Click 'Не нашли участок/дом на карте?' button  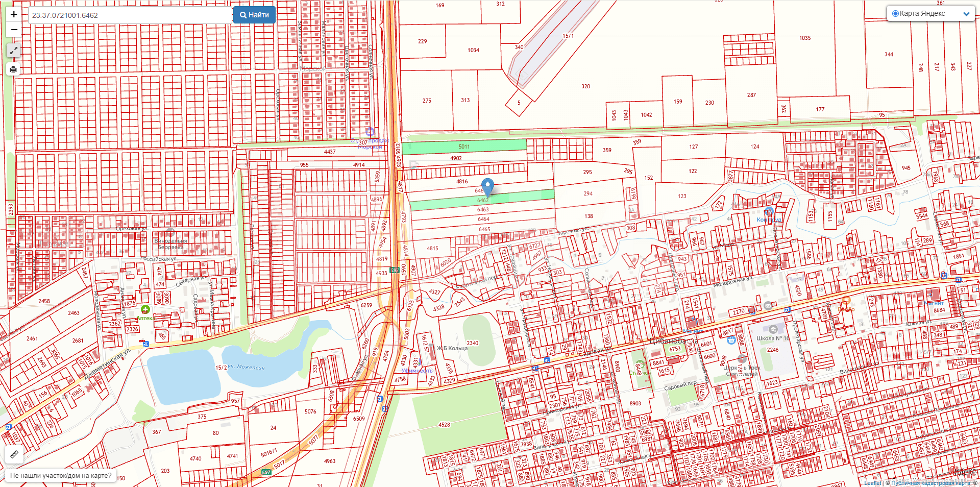[x=61, y=475]
